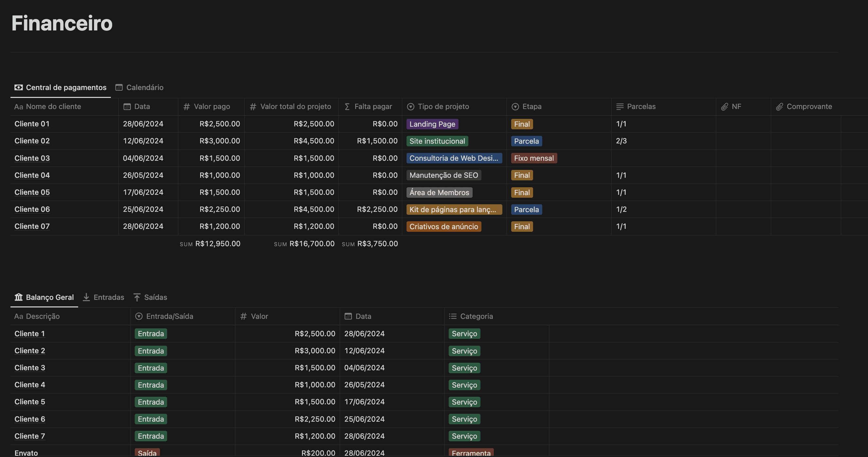Click the money icon on Central de pagamentos tab
868x457 pixels.
click(x=19, y=87)
